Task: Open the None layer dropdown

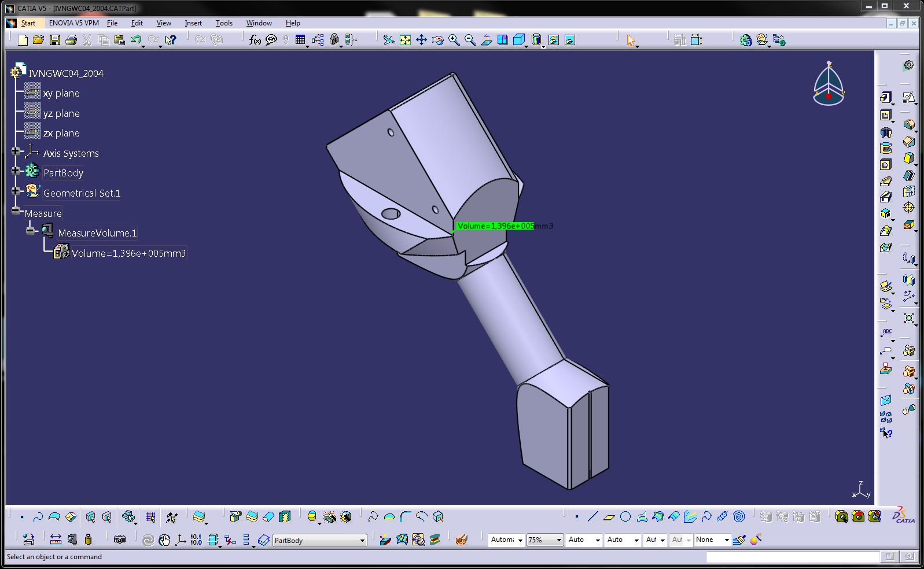Action: (727, 540)
